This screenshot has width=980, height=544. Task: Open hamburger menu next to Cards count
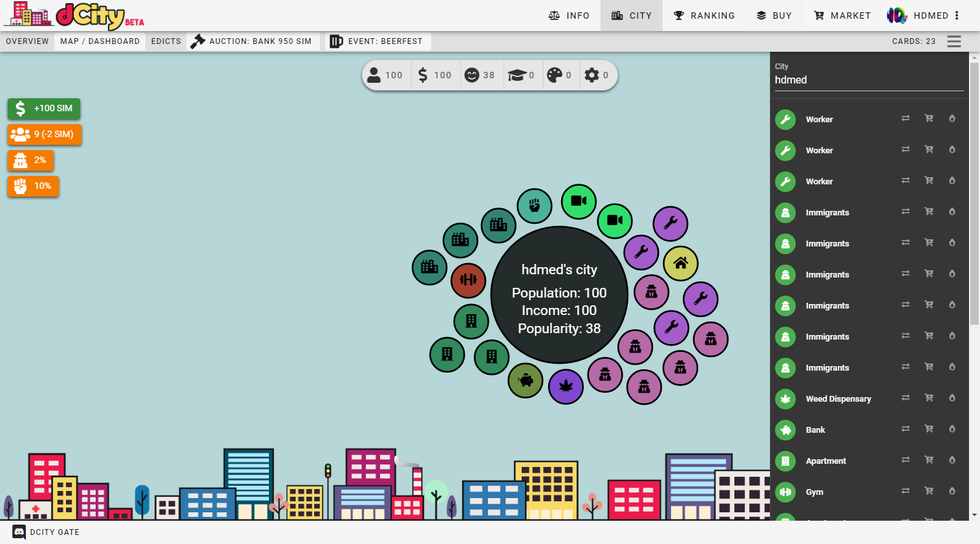954,41
